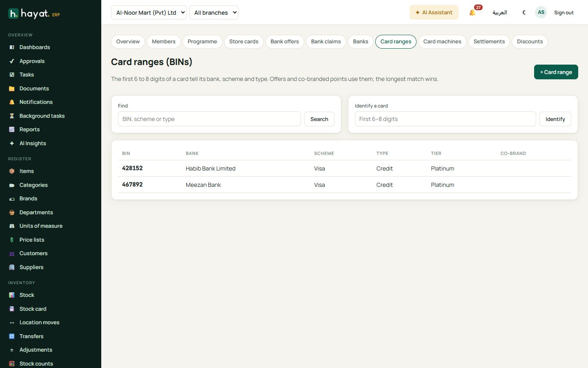Click the Price lists dollar icon

click(x=12, y=240)
